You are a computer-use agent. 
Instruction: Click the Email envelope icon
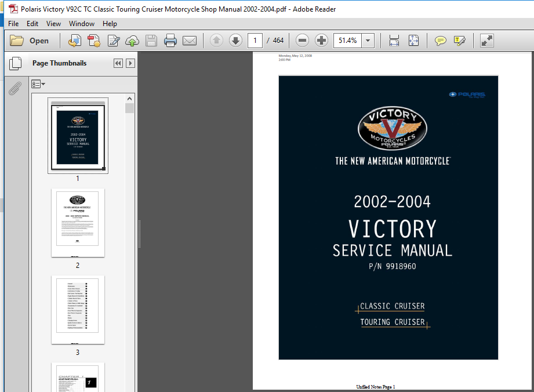click(190, 41)
